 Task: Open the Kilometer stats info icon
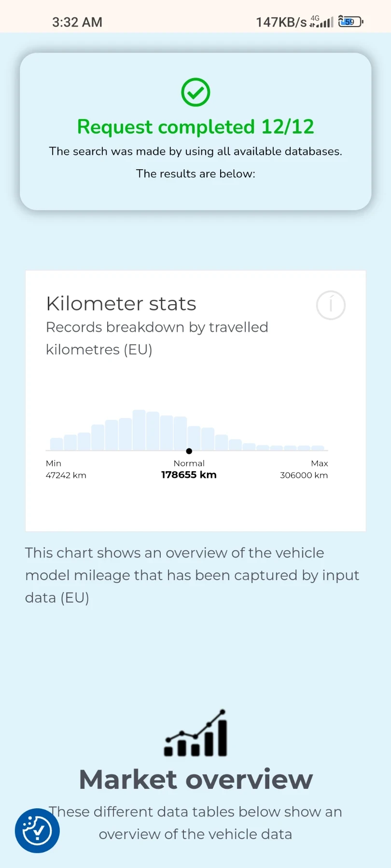(x=331, y=305)
